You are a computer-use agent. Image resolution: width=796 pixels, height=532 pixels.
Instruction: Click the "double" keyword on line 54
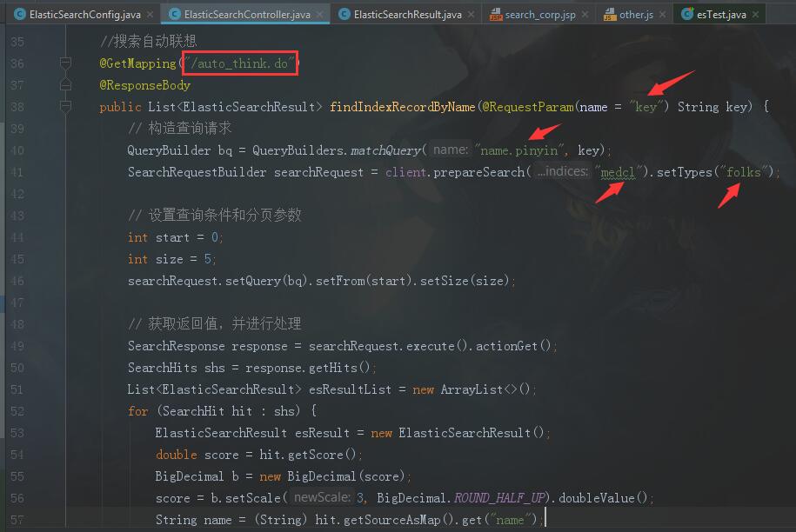point(176,455)
